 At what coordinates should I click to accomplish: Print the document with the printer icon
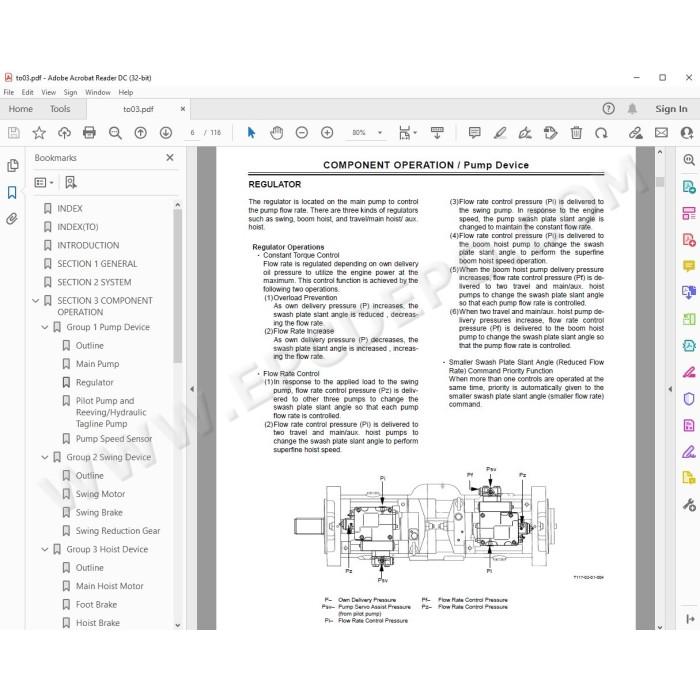tap(89, 133)
